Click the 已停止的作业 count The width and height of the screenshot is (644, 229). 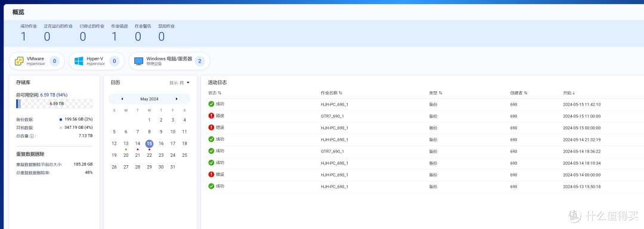pyautogui.click(x=83, y=37)
